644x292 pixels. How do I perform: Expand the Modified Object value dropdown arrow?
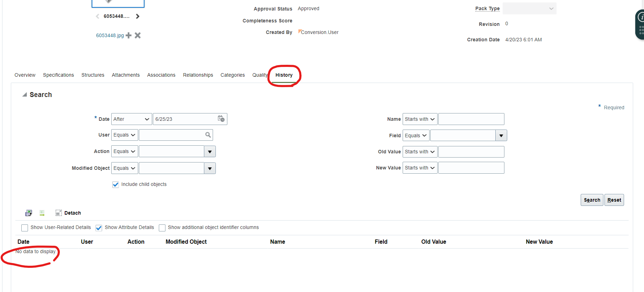click(x=210, y=168)
